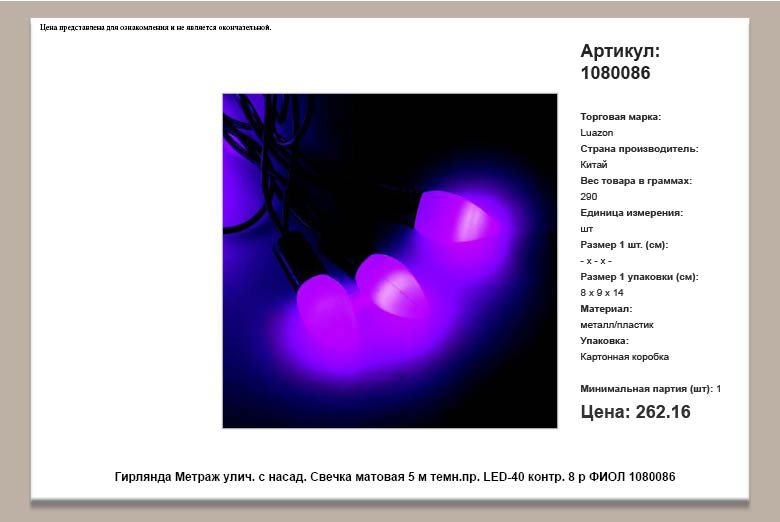Image resolution: width=780 pixels, height=522 pixels.
Task: Select the 'Артикул:' heading text
Action: [x=620, y=51]
